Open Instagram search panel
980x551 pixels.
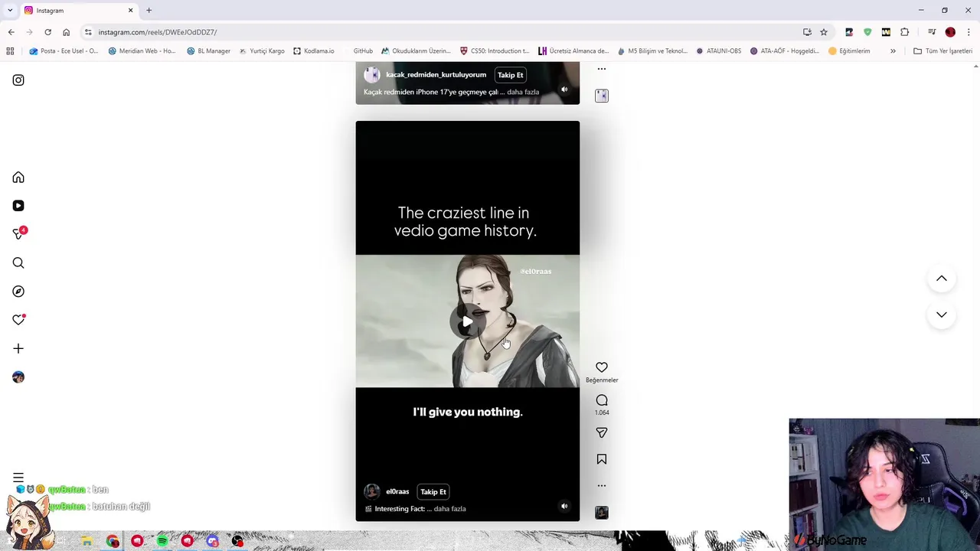[18, 263]
